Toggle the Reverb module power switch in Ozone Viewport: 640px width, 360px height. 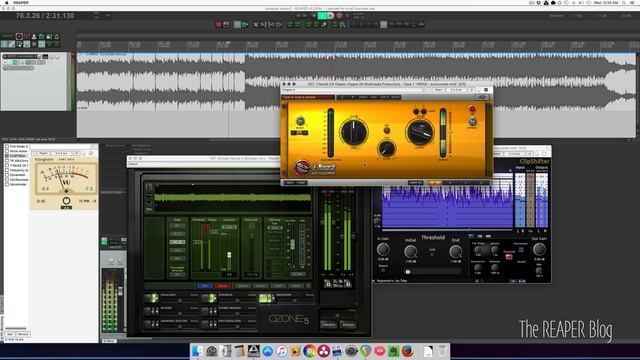[x=151, y=311]
